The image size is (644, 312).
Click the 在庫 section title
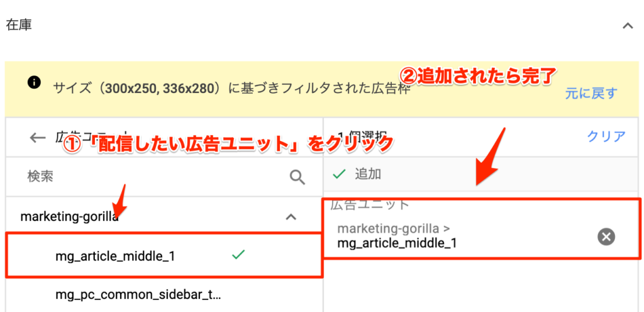pos(19,25)
